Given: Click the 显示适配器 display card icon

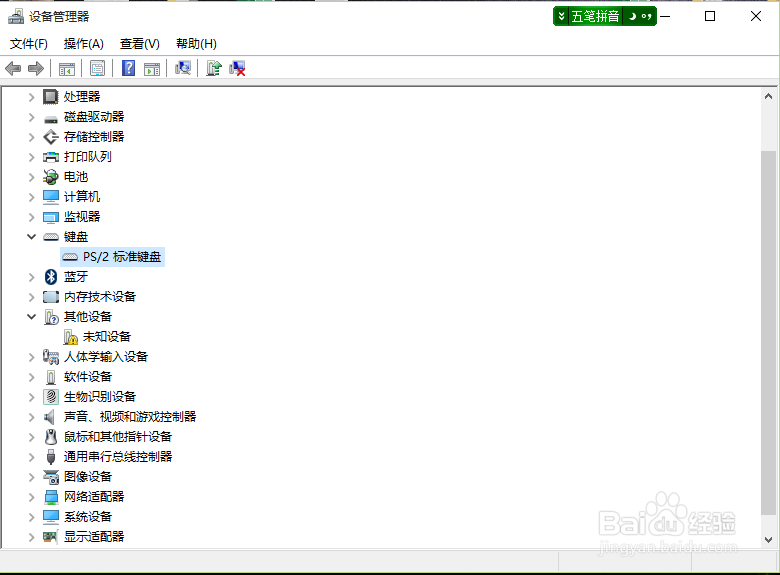Looking at the screenshot, I should (50, 537).
